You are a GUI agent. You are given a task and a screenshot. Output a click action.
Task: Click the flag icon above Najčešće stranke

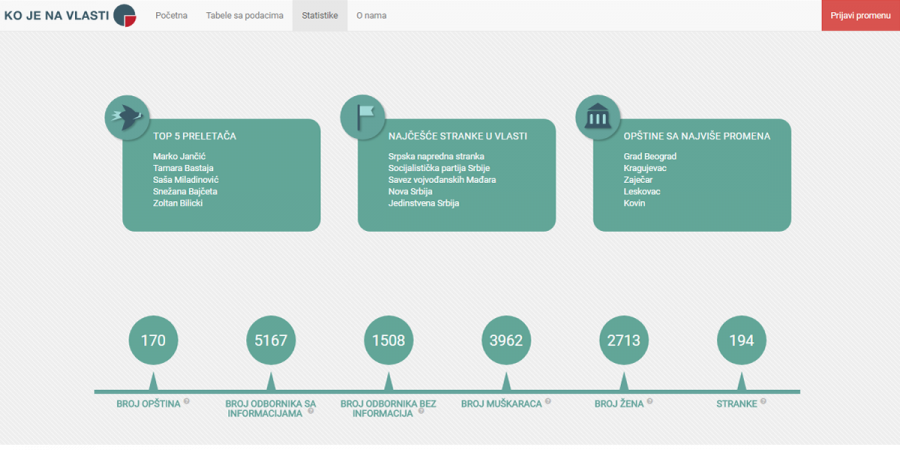[362, 117]
